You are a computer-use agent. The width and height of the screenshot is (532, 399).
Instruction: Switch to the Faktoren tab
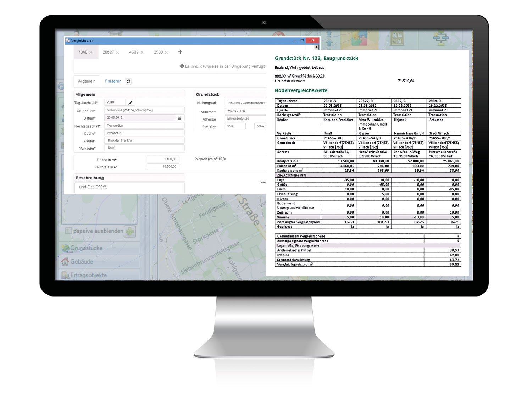click(113, 81)
